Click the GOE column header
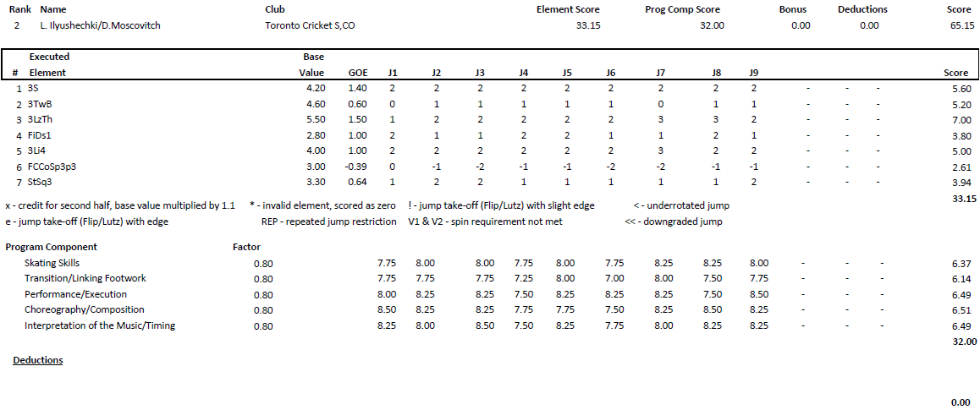Screen dimensions: 980x410 click(x=357, y=73)
